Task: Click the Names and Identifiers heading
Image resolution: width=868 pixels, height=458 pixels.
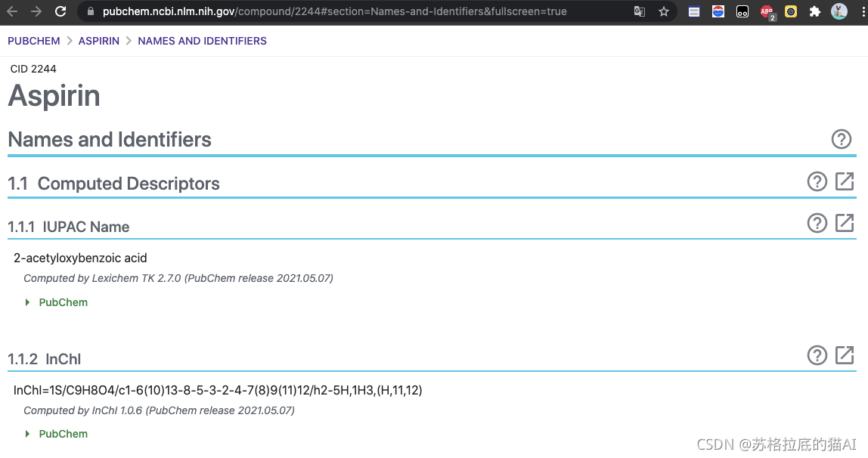Action: coord(110,140)
